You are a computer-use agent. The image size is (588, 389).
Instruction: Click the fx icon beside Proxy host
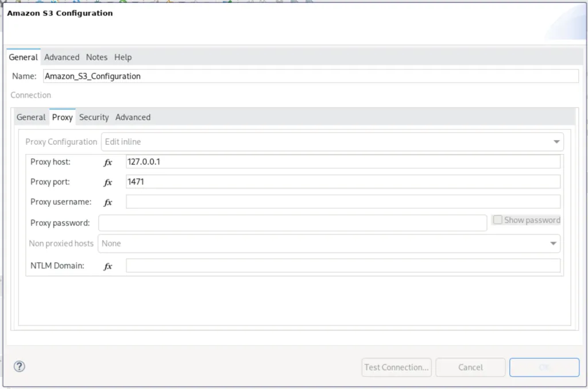tap(108, 162)
